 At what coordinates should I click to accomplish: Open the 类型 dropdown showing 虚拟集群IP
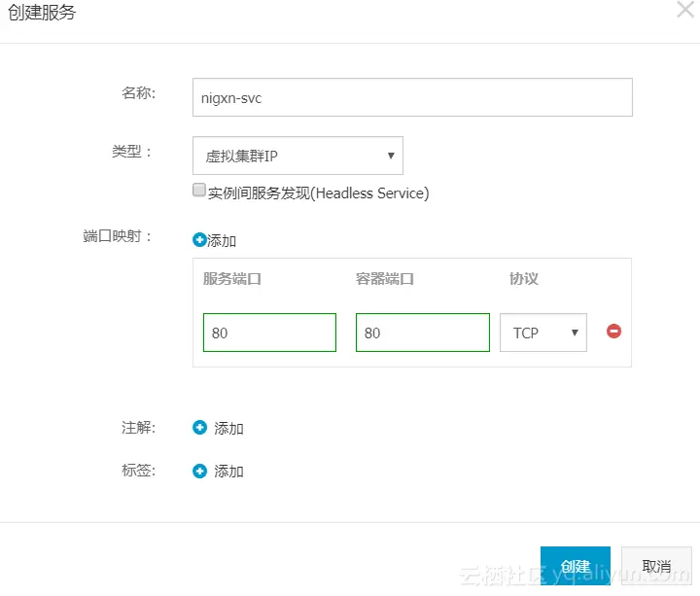(x=297, y=156)
